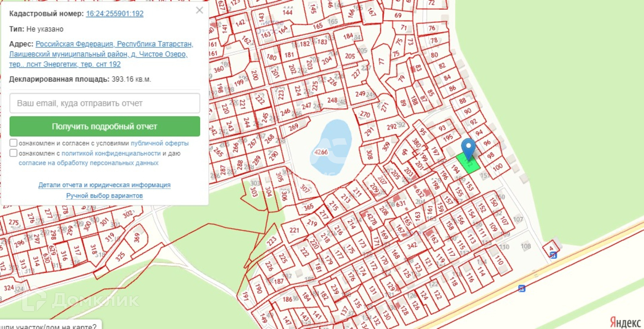Viewport: 644px width, 329px height.
Task: Select parcel 342 on the map
Action: [x=412, y=246]
